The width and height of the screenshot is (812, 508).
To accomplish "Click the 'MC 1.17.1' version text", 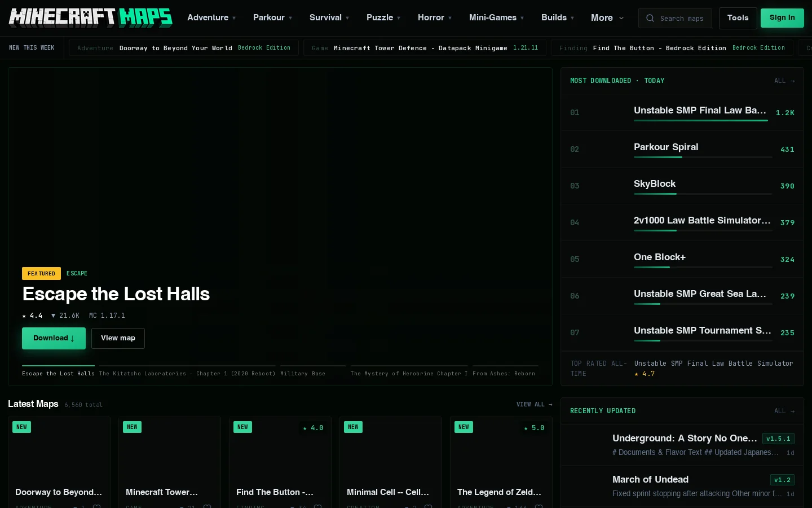I will (x=107, y=316).
